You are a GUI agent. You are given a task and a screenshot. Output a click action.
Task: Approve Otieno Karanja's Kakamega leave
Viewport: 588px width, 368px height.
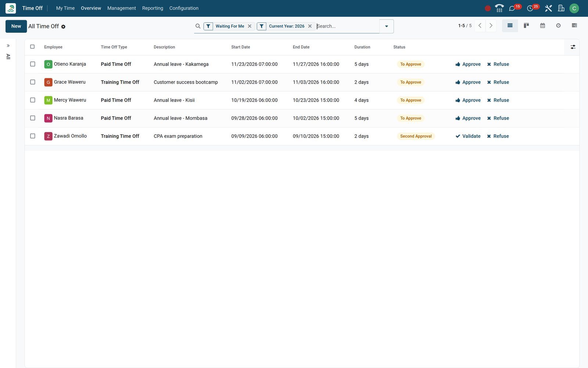coord(468,64)
